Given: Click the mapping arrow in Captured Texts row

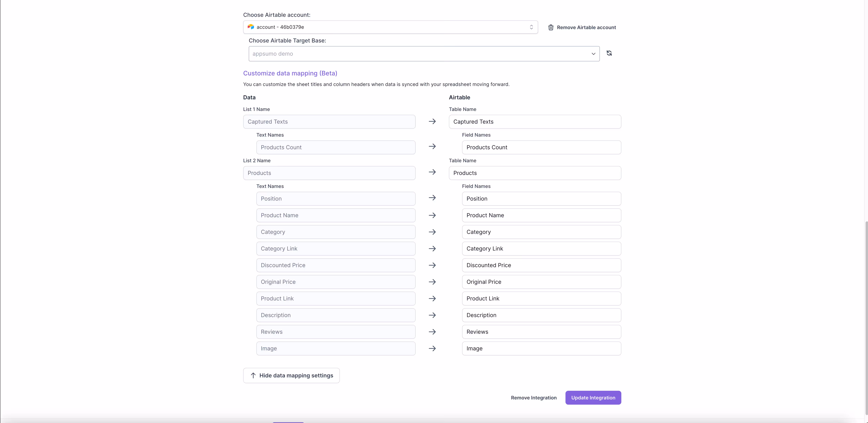Looking at the screenshot, I should (432, 121).
